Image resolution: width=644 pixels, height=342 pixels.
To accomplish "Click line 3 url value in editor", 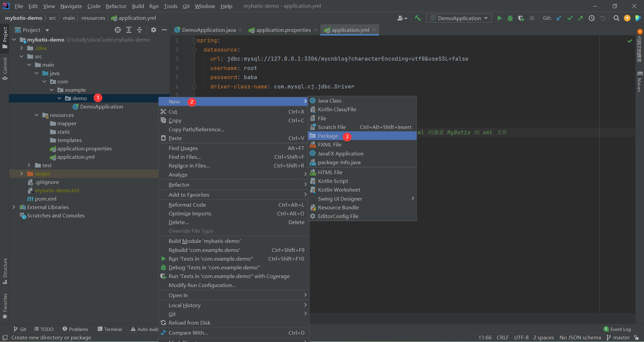I will [x=347, y=59].
